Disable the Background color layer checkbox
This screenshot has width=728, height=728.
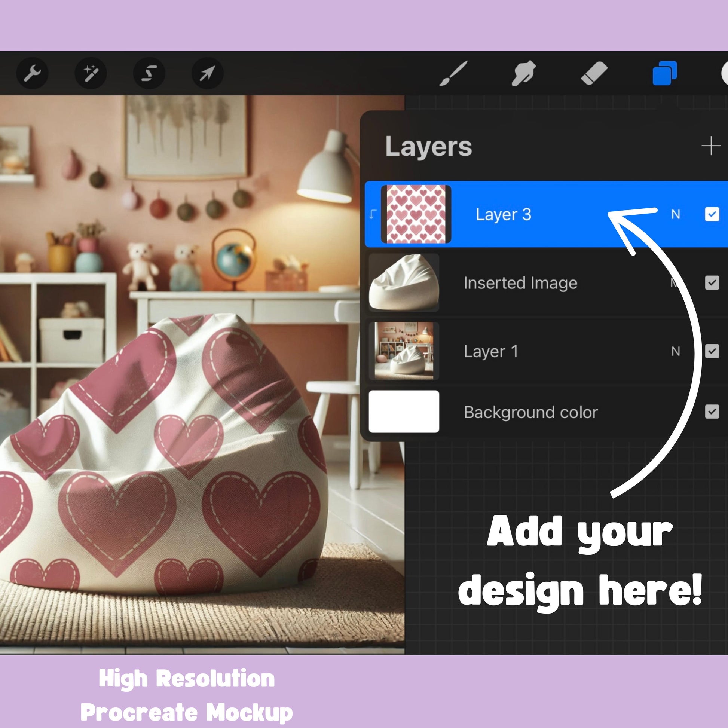(x=712, y=412)
